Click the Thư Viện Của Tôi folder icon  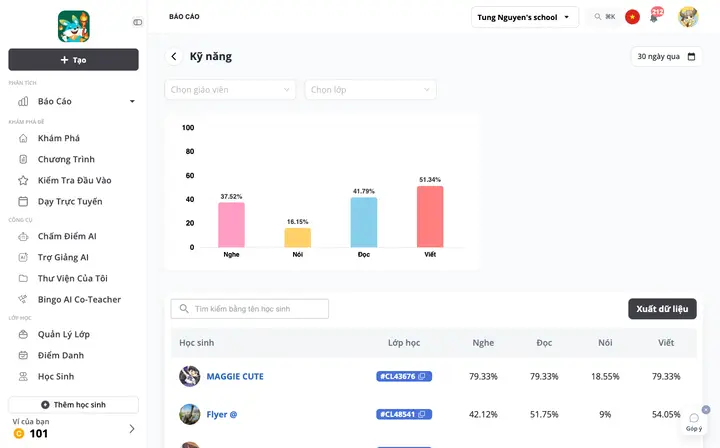coord(23,278)
